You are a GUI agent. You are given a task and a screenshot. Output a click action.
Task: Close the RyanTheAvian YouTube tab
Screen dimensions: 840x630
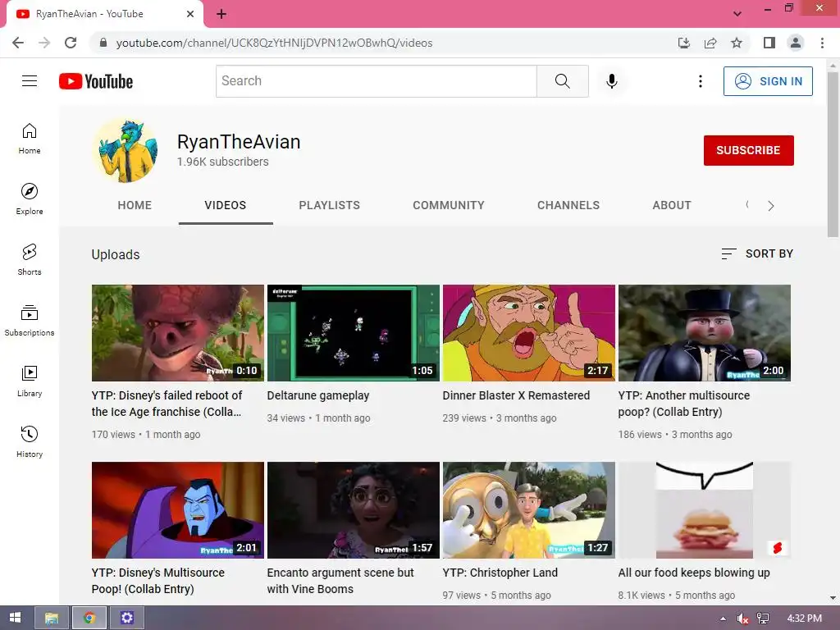[x=190, y=14]
